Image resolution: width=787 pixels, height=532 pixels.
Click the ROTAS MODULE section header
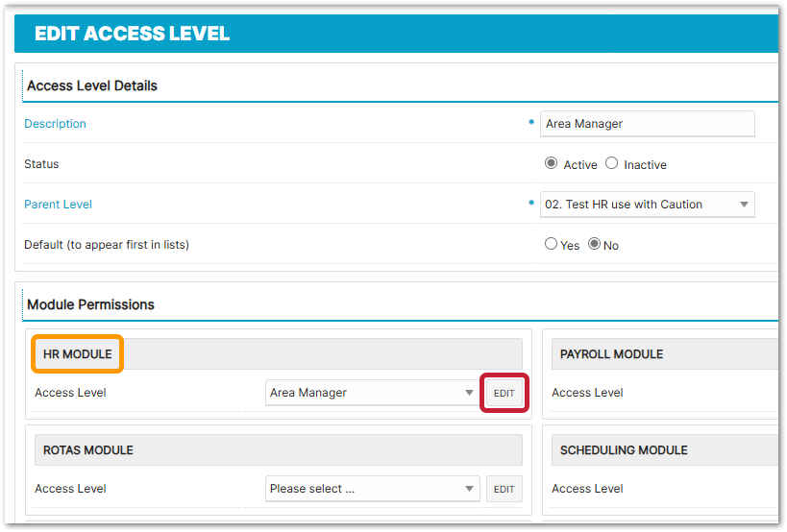(x=87, y=450)
